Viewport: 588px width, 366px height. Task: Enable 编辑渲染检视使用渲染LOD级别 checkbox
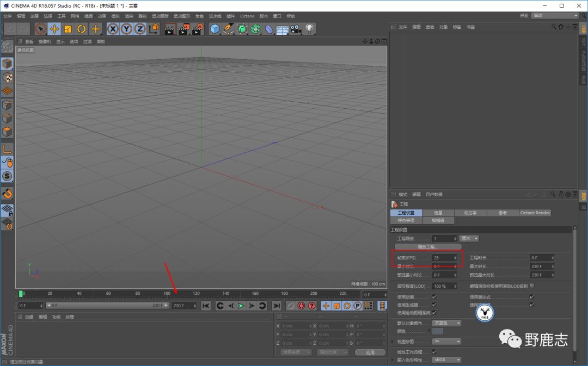coord(531,286)
